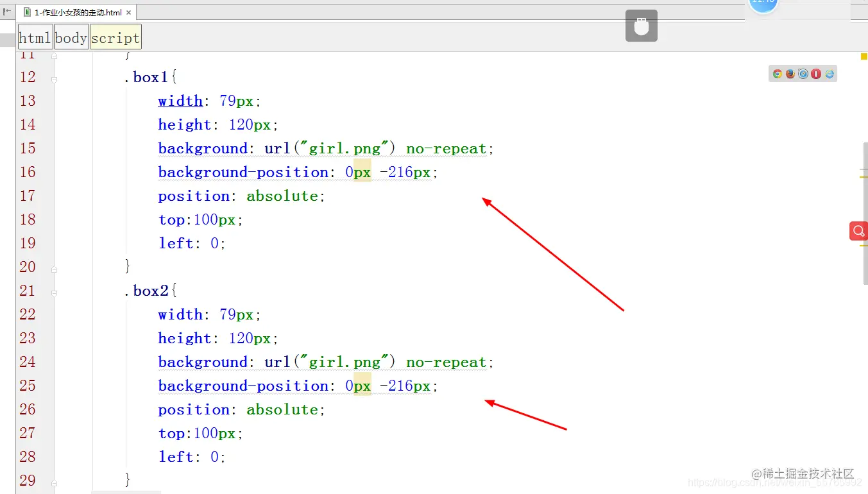Open page in Chrome browser icon
The width and height of the screenshot is (868, 494).
point(778,74)
